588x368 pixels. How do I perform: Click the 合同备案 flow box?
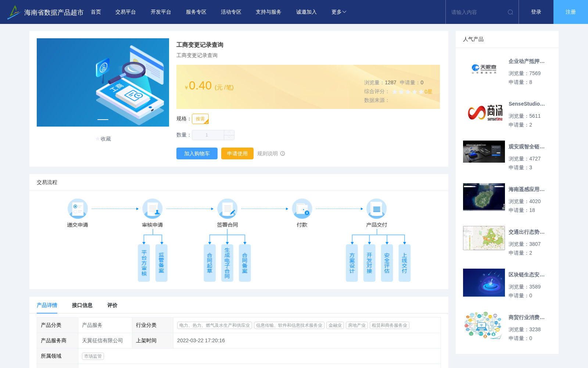245,263
